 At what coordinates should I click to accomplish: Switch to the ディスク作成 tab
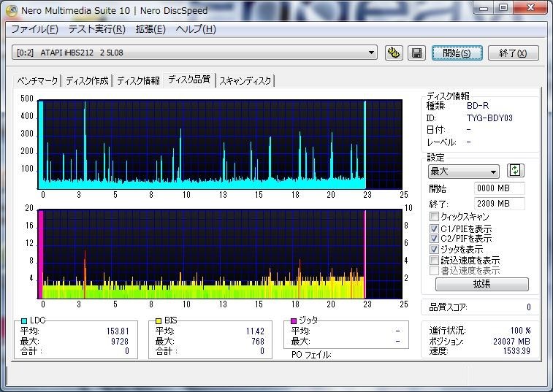[87, 81]
